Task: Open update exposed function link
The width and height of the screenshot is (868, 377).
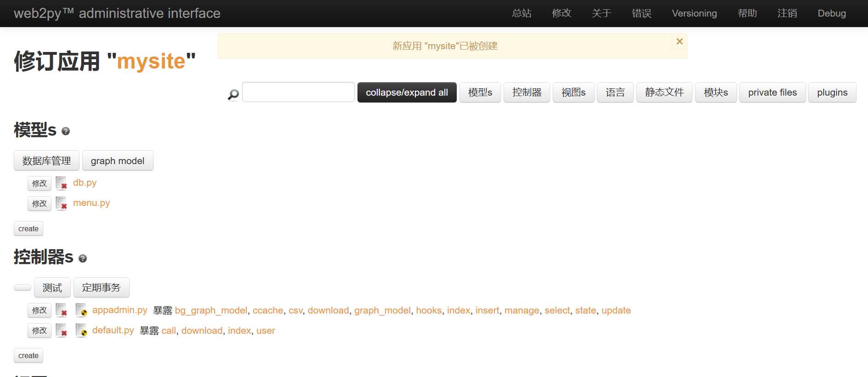Action: click(x=616, y=310)
